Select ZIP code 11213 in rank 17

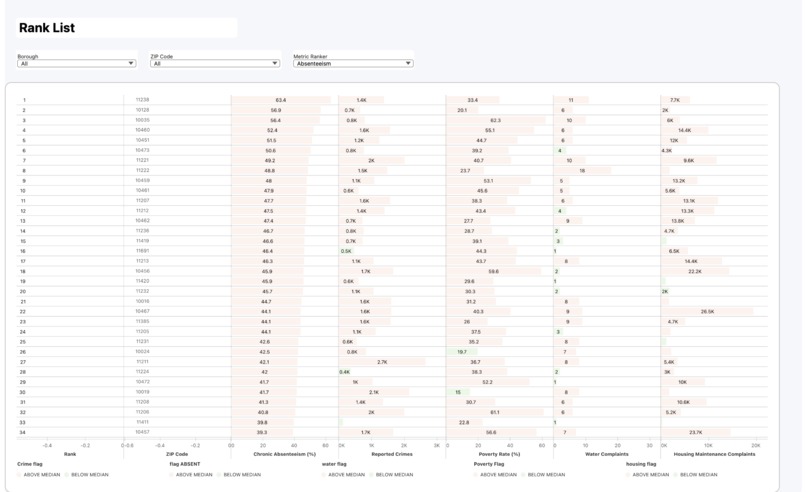(x=142, y=261)
